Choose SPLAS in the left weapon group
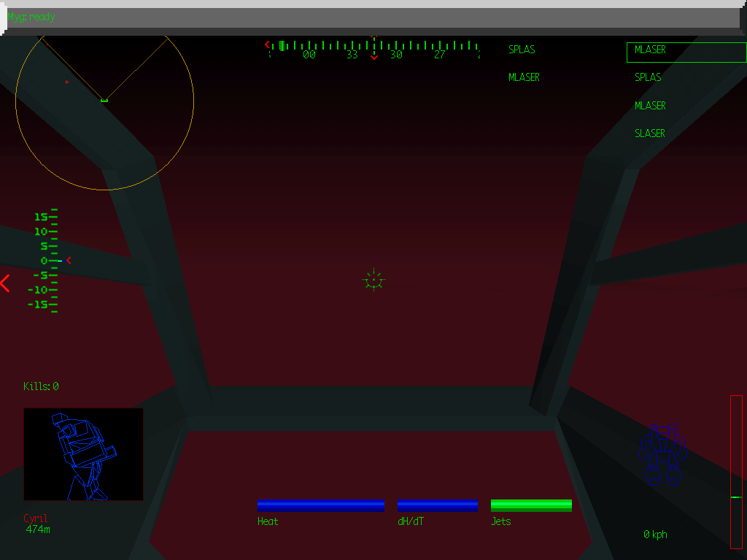 tap(522, 50)
